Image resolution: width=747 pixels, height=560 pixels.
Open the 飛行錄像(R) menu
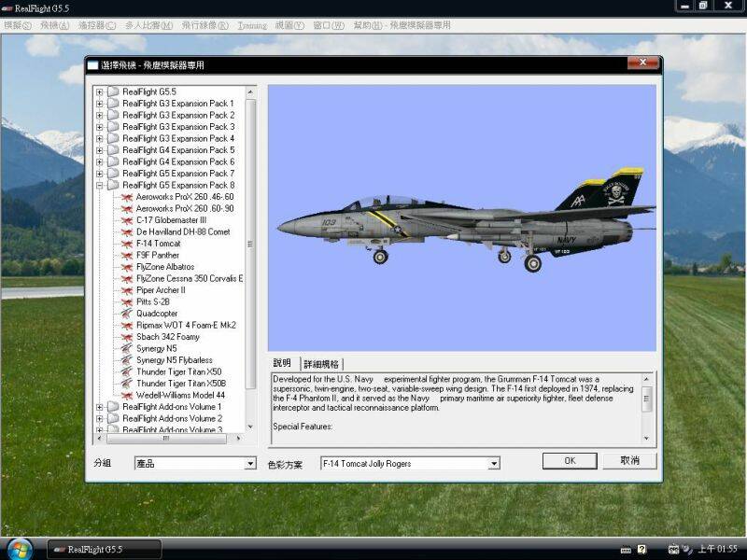click(204, 26)
